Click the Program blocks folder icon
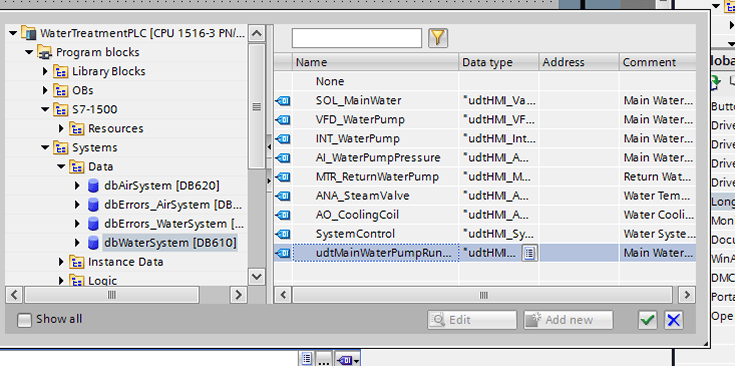 (x=45, y=52)
